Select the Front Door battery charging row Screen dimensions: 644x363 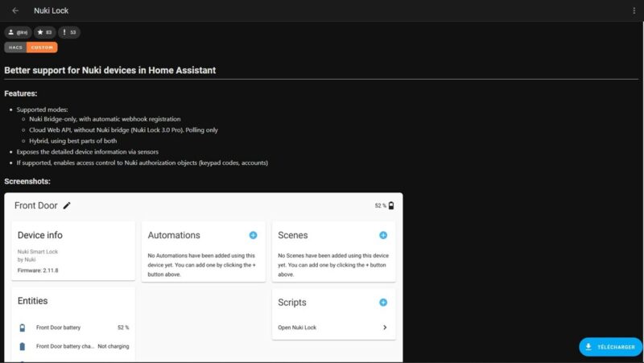click(x=73, y=346)
